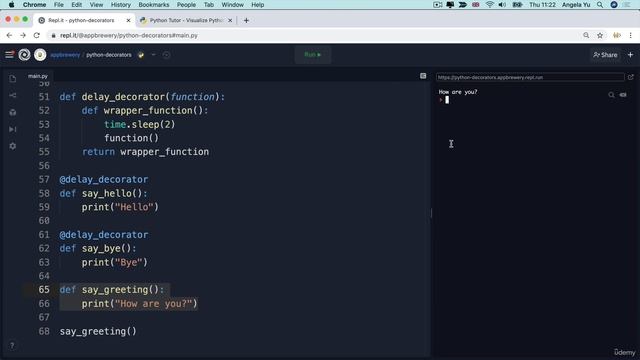
Task: Open the Chrome three-dot menu
Action: point(631,36)
